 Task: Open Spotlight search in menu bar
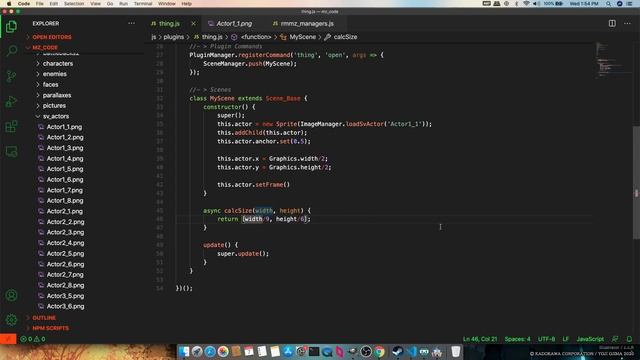609,4
